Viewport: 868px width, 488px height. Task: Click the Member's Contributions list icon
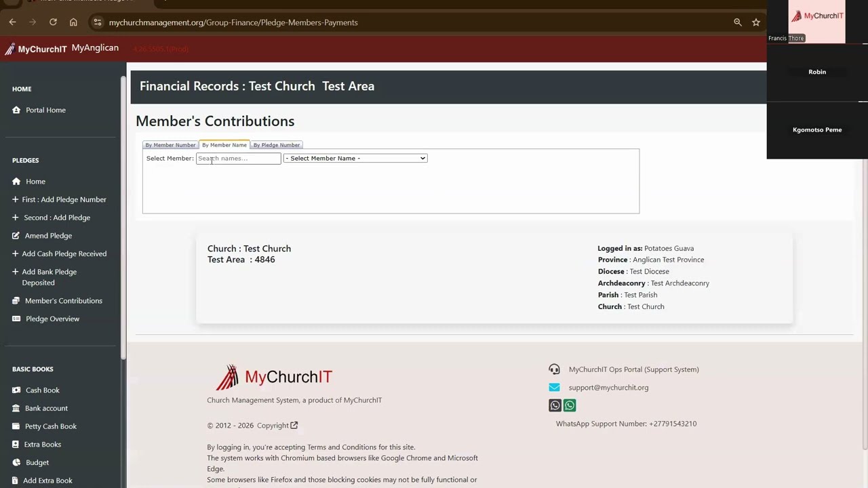(16, 301)
